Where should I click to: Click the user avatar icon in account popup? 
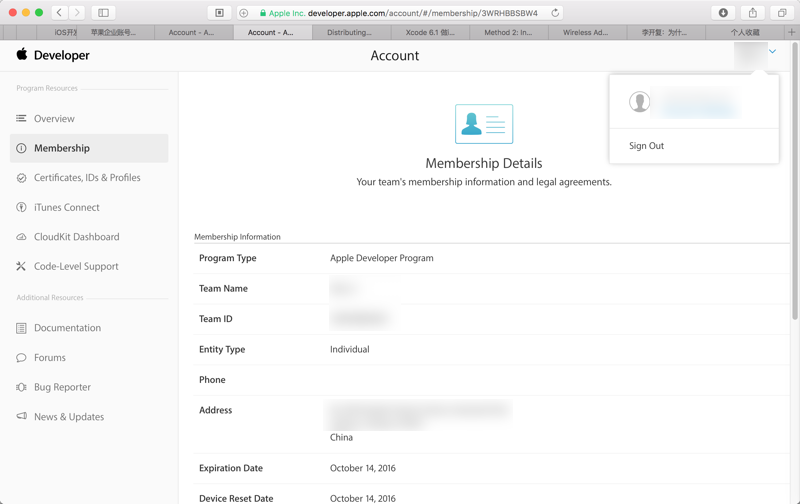pyautogui.click(x=639, y=102)
